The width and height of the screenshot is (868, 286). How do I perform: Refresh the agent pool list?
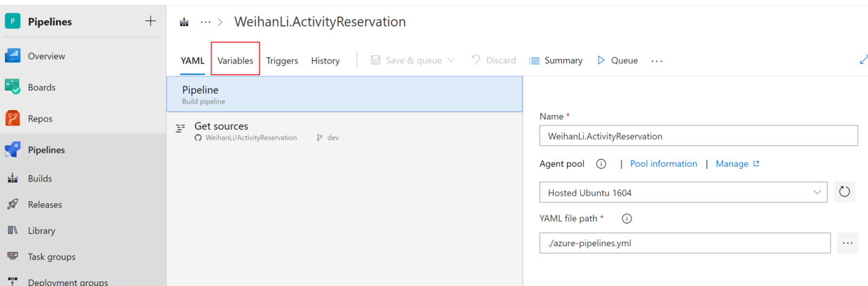pyautogui.click(x=844, y=192)
